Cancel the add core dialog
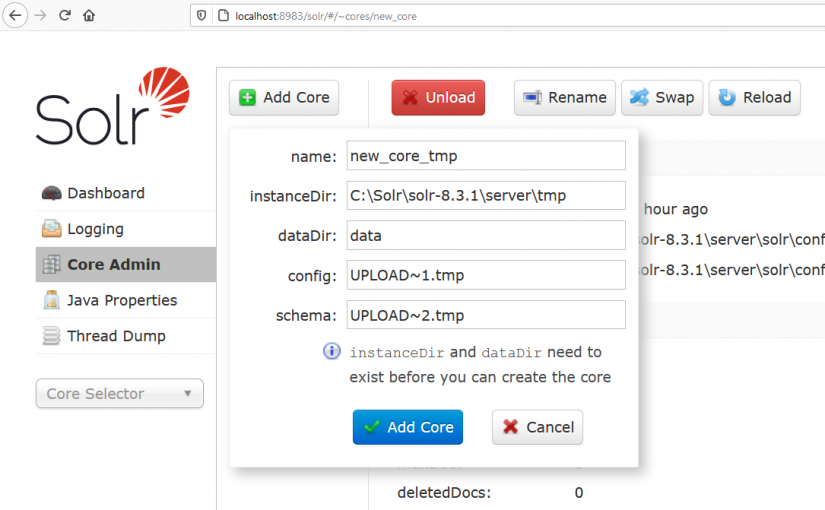The image size is (825, 510). point(537,427)
